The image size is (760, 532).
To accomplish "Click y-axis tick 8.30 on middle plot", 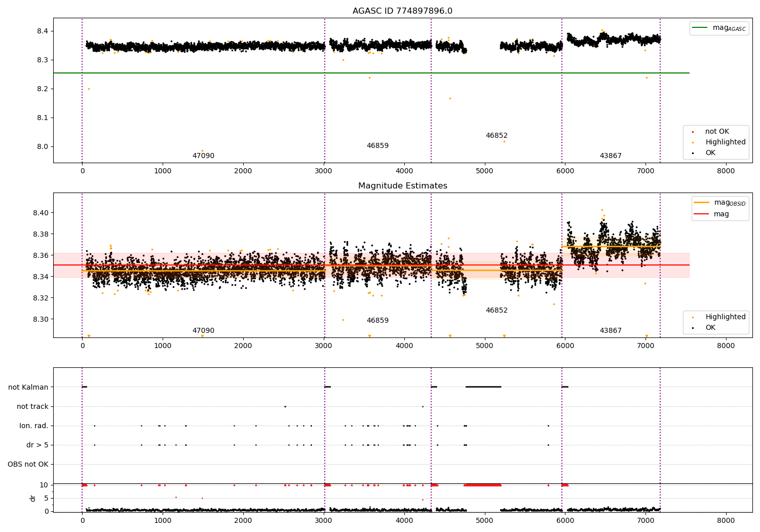I will (x=41, y=319).
